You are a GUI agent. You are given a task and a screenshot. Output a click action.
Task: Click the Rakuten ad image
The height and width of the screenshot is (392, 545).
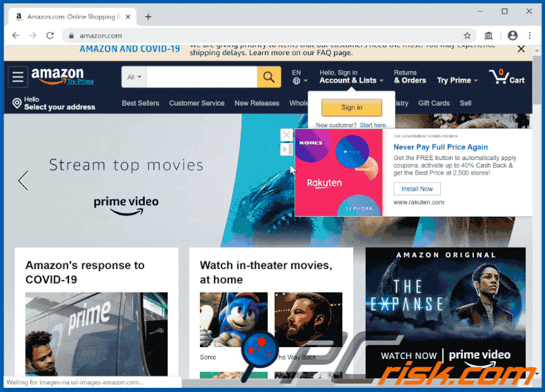click(339, 173)
